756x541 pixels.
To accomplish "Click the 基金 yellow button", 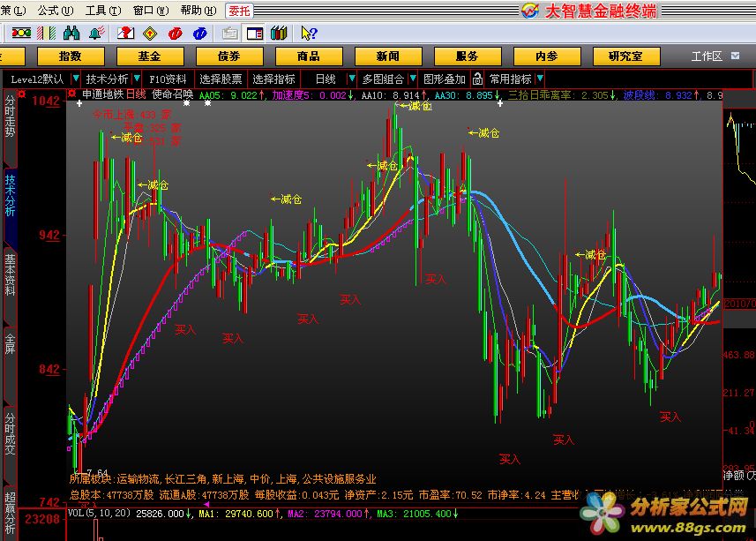I will pyautogui.click(x=149, y=56).
